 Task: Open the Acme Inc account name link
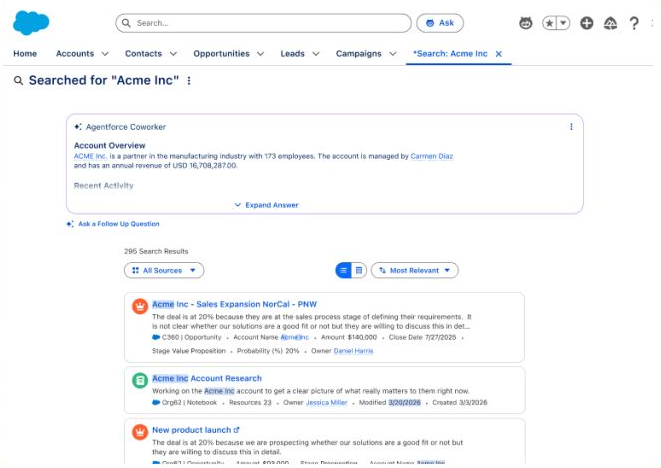[295, 337]
